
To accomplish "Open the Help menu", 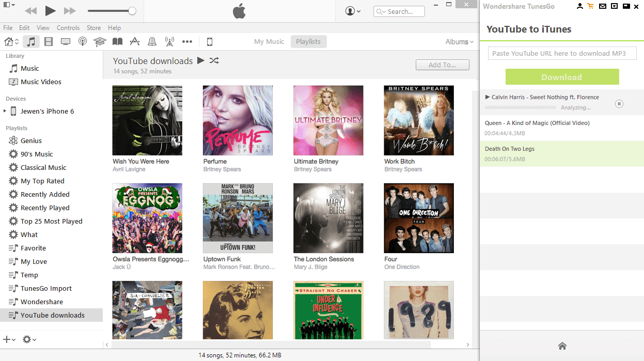I will coord(114,28).
